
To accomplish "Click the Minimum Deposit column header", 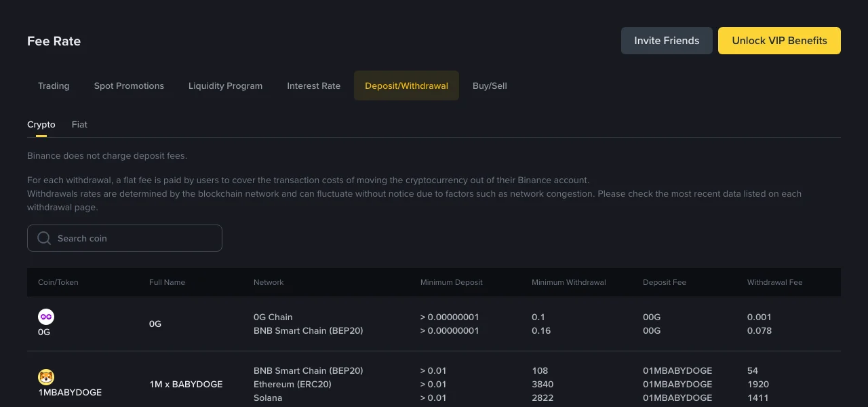I will (x=452, y=282).
